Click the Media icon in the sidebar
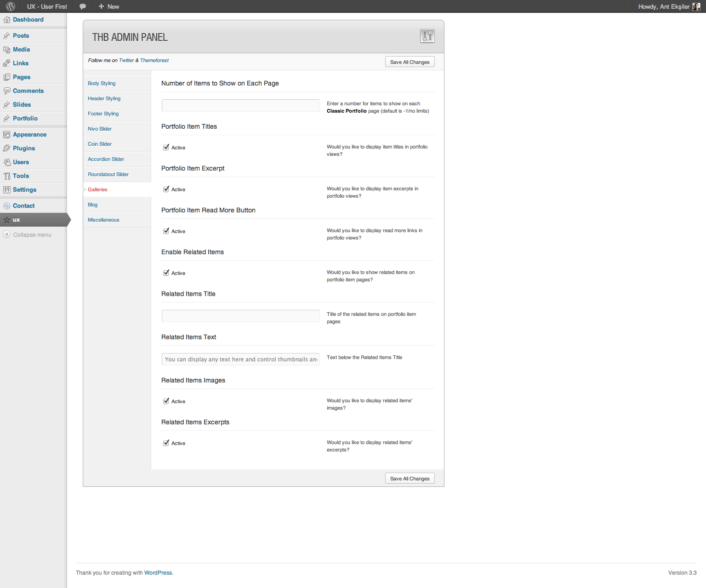The width and height of the screenshot is (706, 588). pyautogui.click(x=7, y=50)
